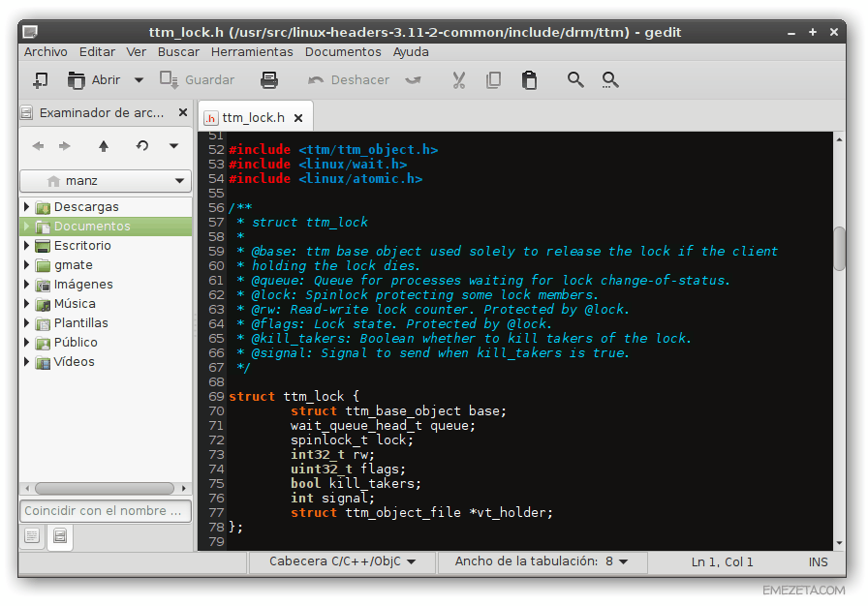
Task: Select the Imágenes folder row
Action: pos(106,285)
